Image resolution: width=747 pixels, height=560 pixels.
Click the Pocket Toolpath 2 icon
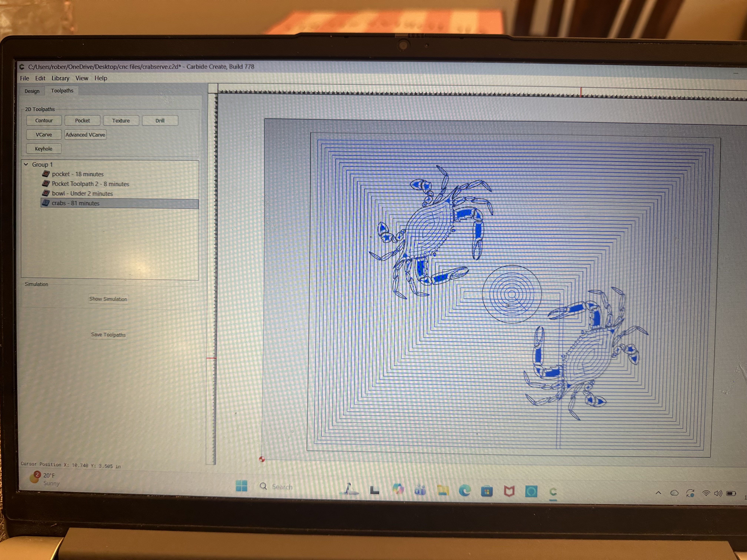pos(46,184)
